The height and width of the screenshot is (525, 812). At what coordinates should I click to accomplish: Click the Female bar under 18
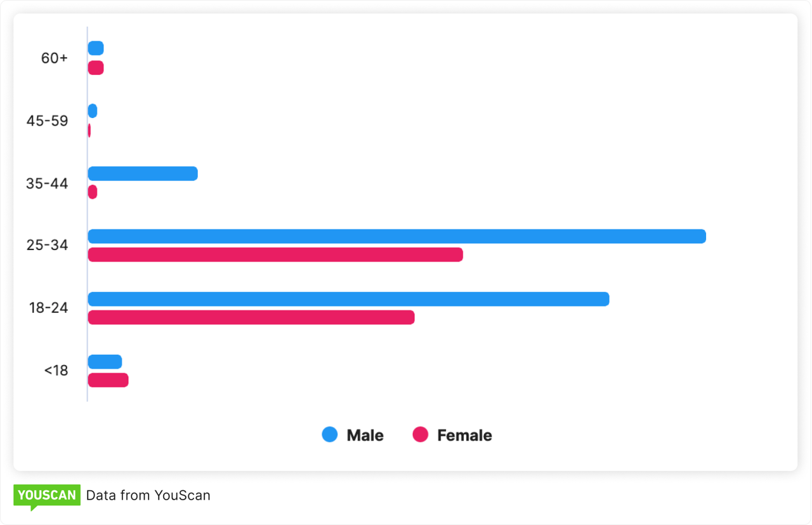click(x=108, y=380)
